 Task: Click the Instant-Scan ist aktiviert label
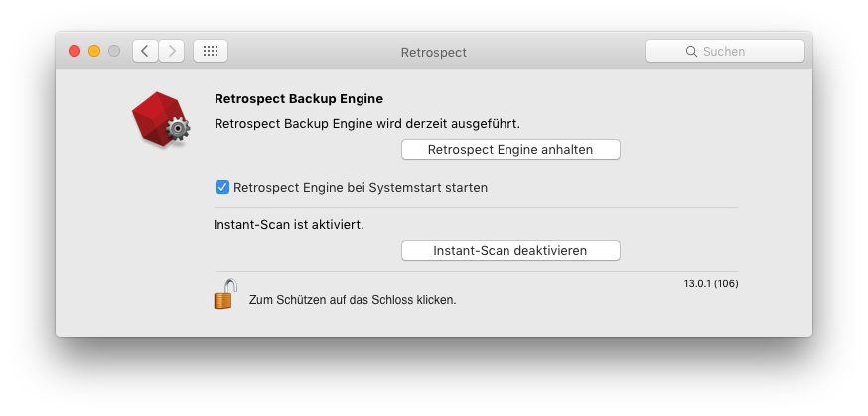click(x=289, y=225)
